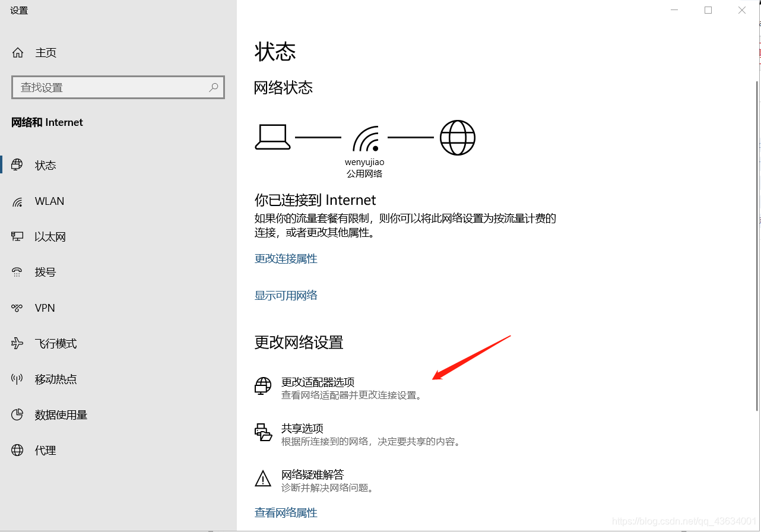This screenshot has width=761, height=532.
Task: Click the proxy globe icon
Action: pos(17,450)
